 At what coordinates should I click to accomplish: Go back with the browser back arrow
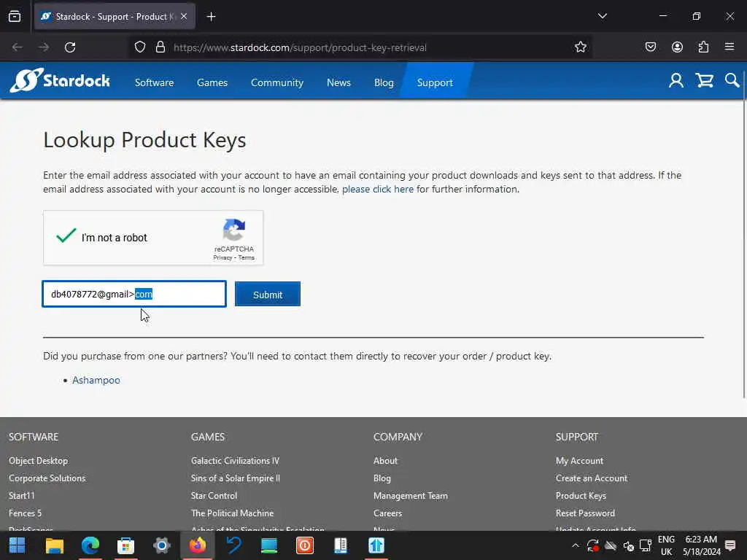pos(18,47)
